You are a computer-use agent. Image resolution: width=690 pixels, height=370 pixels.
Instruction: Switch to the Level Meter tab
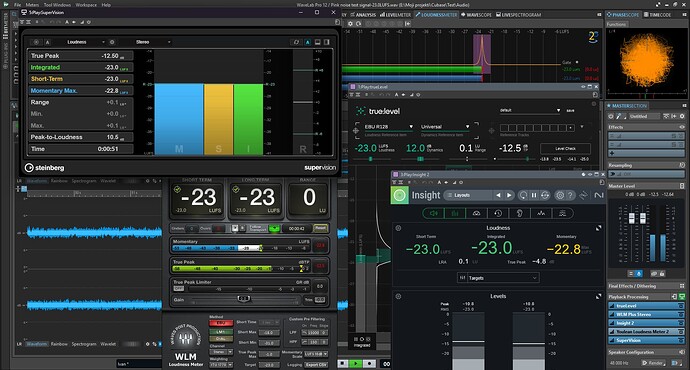395,15
